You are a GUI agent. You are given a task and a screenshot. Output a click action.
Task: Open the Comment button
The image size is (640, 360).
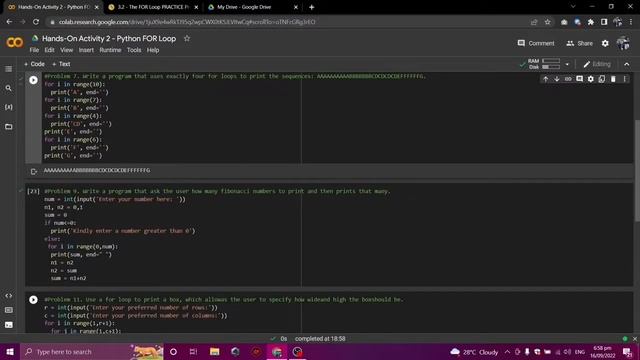point(536,43)
